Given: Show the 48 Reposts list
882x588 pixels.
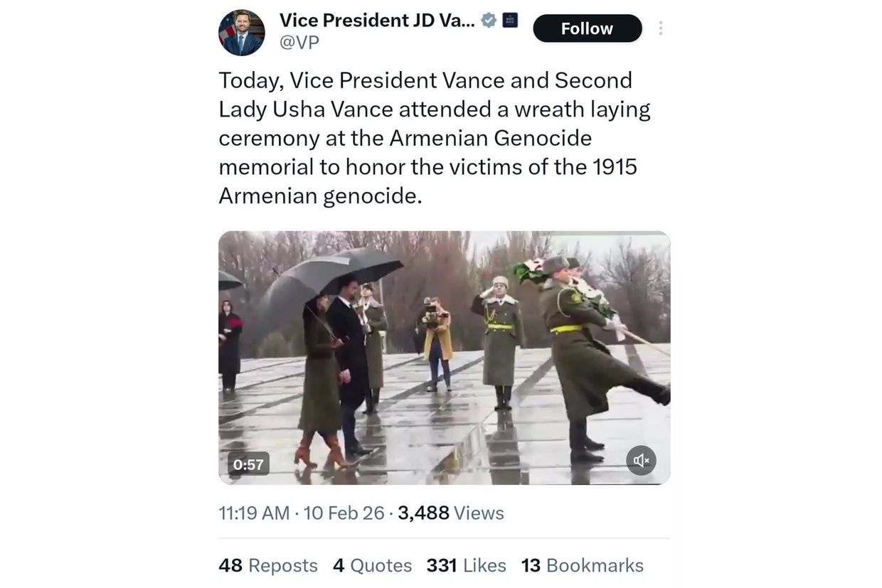Looking at the screenshot, I should pos(268,565).
